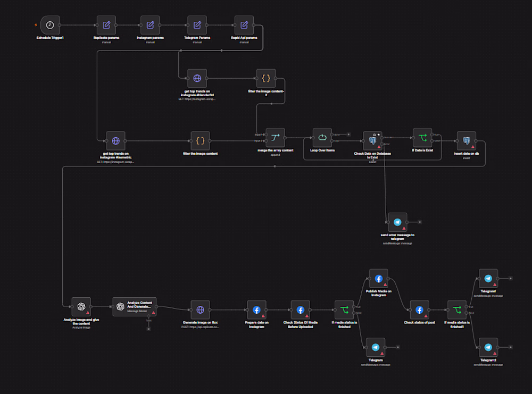Viewport: 532px width, 394px height.
Task: Click the 'Check status of post' label
Action: [419, 322]
